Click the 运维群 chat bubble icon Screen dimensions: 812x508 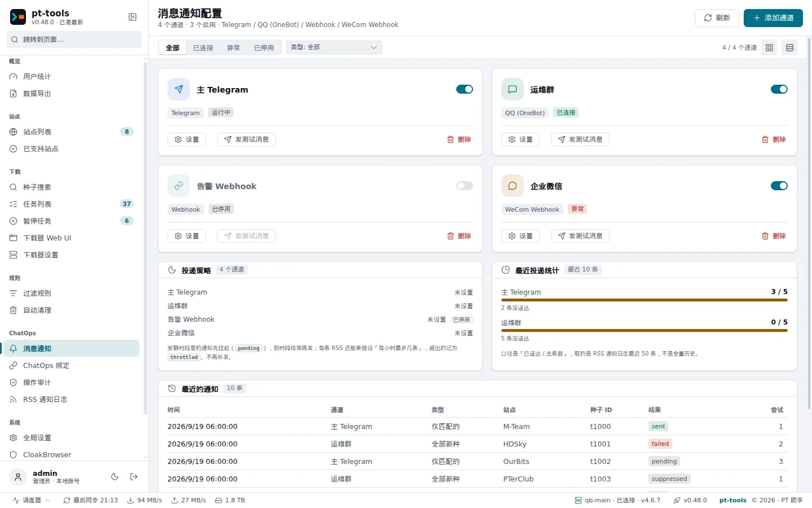point(513,89)
